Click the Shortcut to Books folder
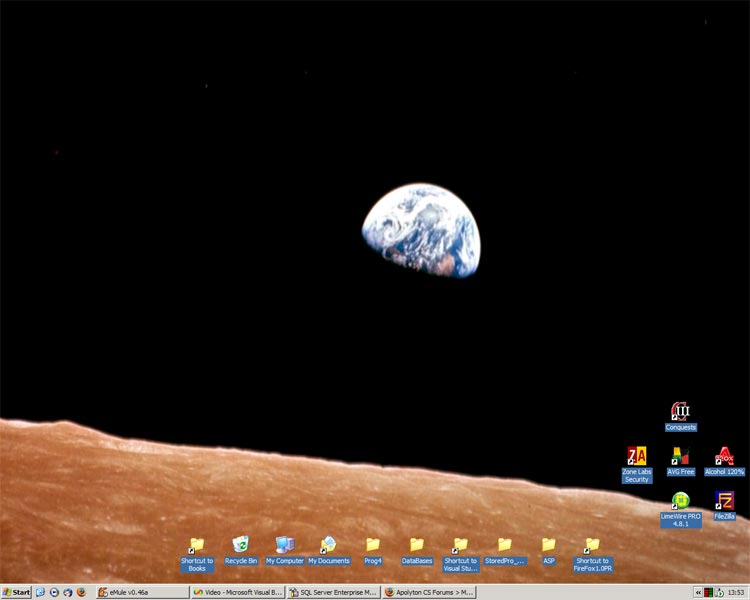 (x=197, y=545)
